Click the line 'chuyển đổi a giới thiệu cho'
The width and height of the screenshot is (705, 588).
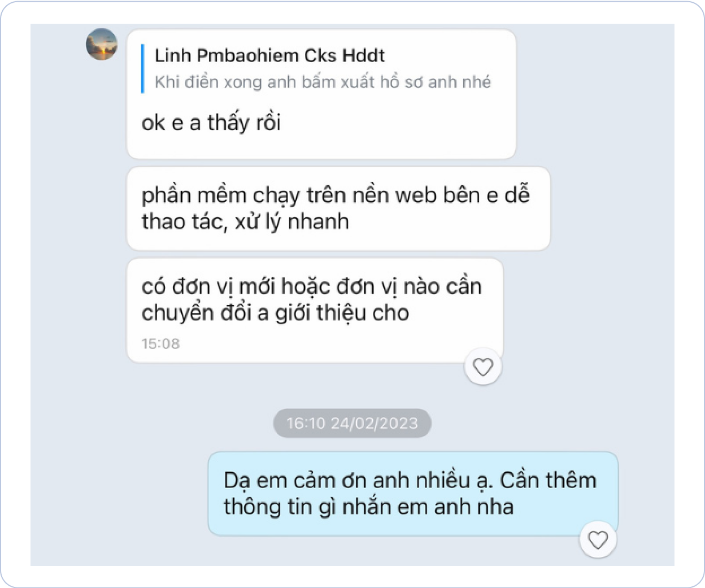[275, 312]
